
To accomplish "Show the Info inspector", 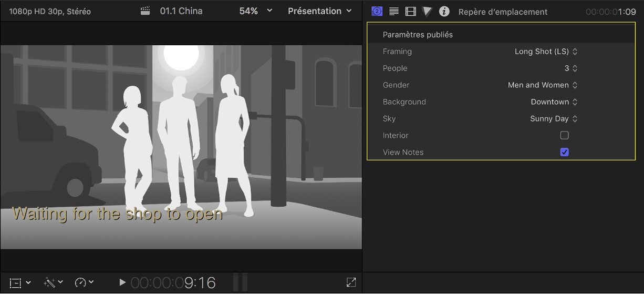I will tap(444, 11).
